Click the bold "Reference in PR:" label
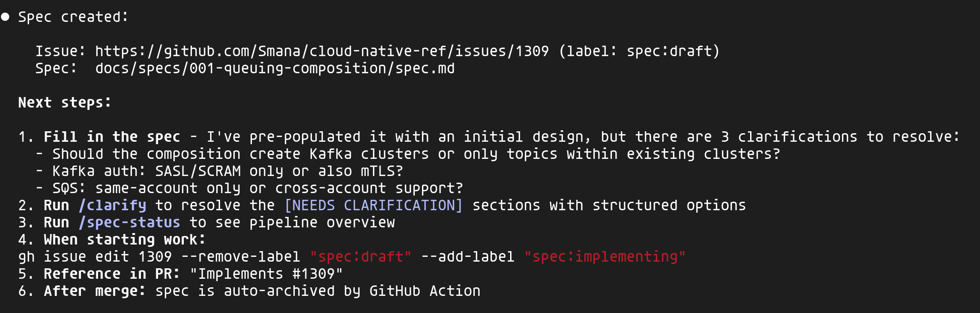Image resolution: width=980 pixels, height=313 pixels. [112, 274]
